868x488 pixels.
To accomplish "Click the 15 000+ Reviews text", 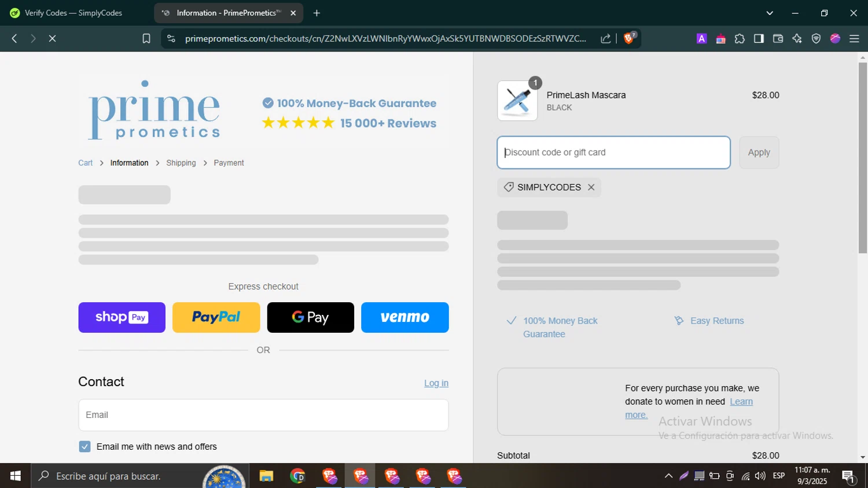I will pos(388,123).
